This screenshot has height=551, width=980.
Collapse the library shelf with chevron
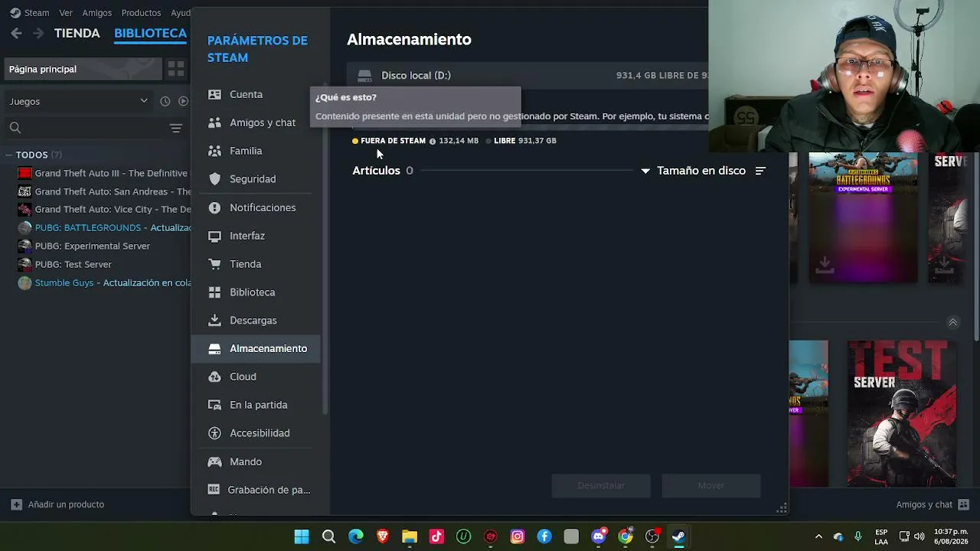(x=953, y=323)
